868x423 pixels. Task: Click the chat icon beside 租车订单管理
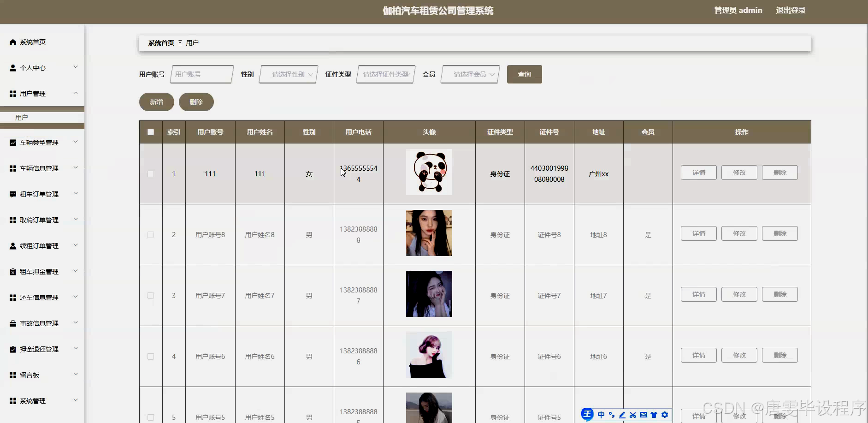coord(13,194)
